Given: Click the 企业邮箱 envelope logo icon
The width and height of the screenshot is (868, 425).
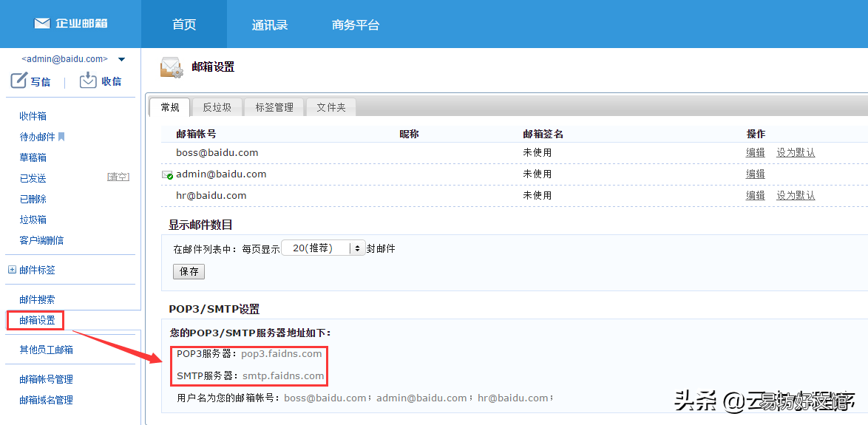Looking at the screenshot, I should [x=42, y=23].
